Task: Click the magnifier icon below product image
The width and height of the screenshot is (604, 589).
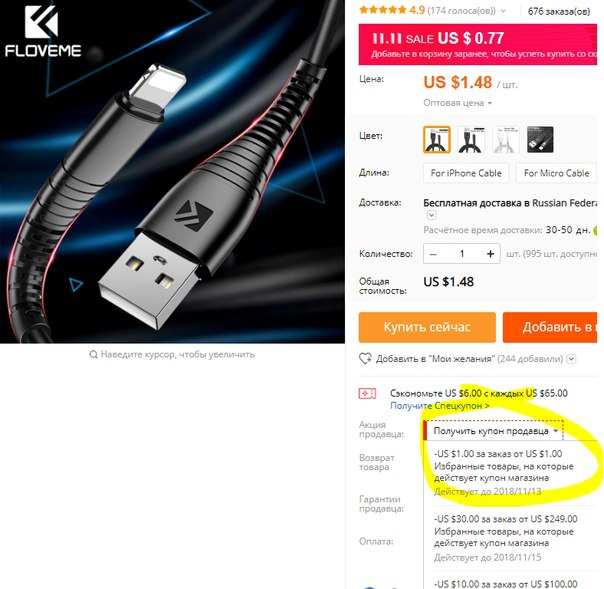Action: (93, 354)
